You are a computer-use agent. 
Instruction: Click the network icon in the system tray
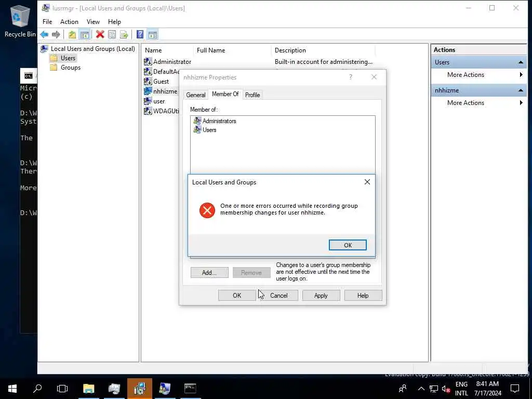(x=434, y=389)
